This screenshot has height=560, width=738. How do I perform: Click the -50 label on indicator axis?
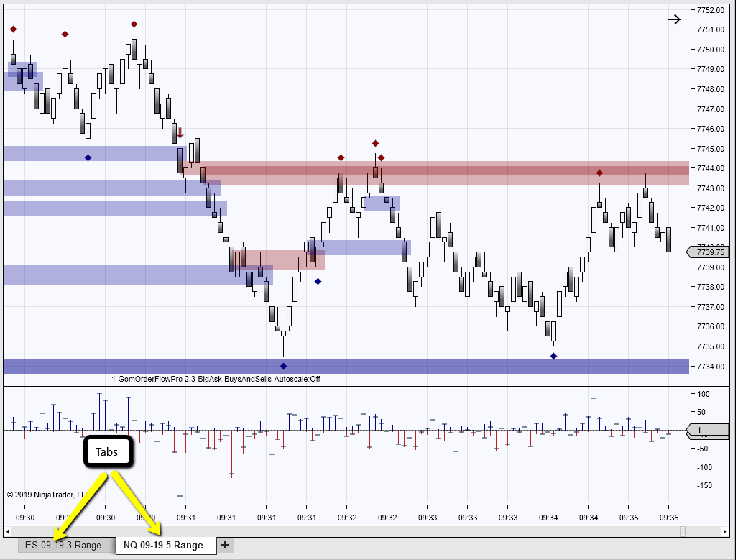click(701, 449)
